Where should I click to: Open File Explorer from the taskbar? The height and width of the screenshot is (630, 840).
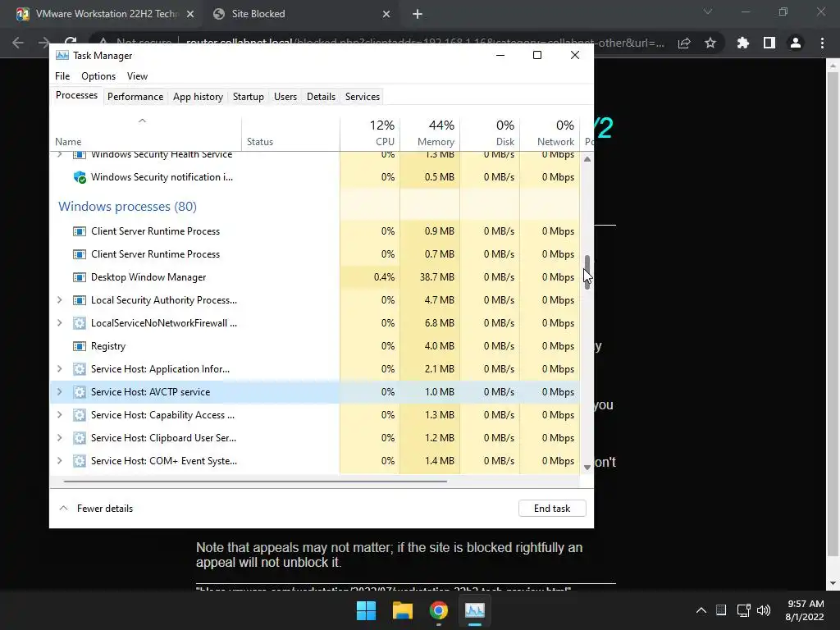402,610
